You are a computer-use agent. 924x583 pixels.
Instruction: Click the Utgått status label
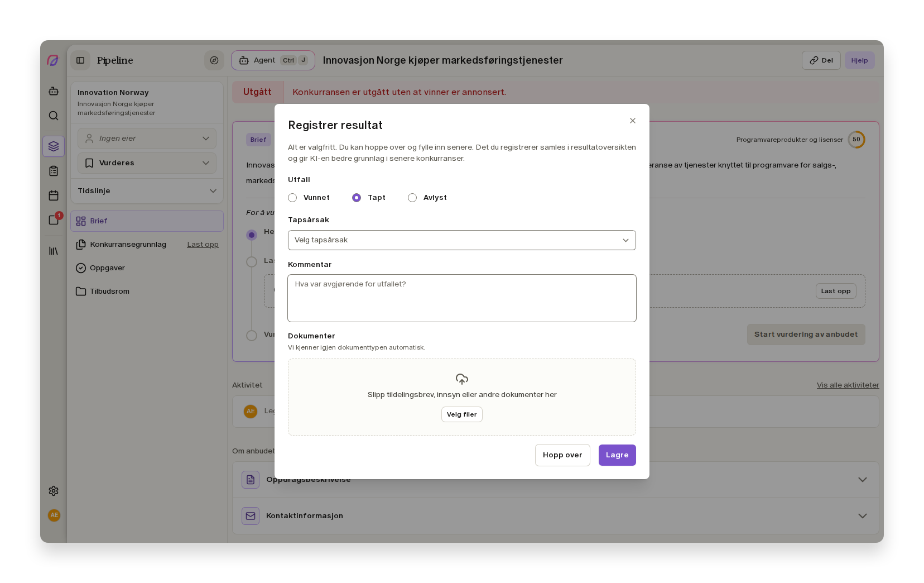coord(257,92)
